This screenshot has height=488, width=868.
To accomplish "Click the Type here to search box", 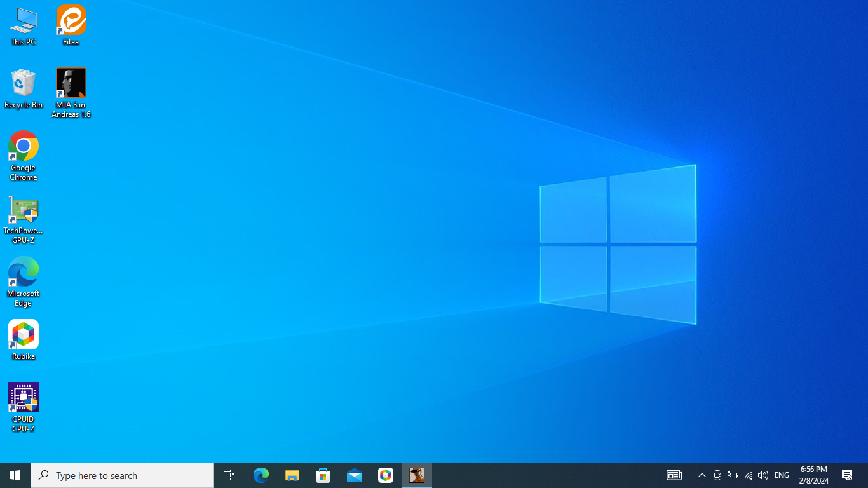I will pos(122,475).
